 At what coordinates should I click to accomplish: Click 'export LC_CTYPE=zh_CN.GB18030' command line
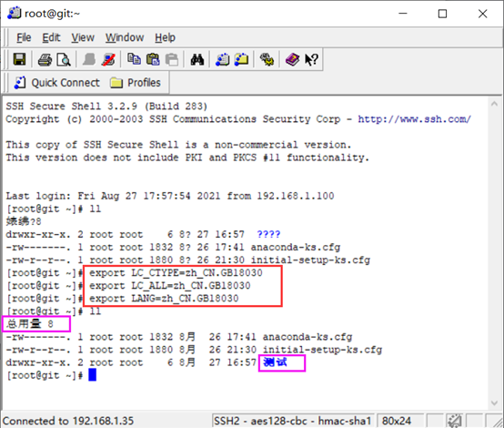(176, 273)
